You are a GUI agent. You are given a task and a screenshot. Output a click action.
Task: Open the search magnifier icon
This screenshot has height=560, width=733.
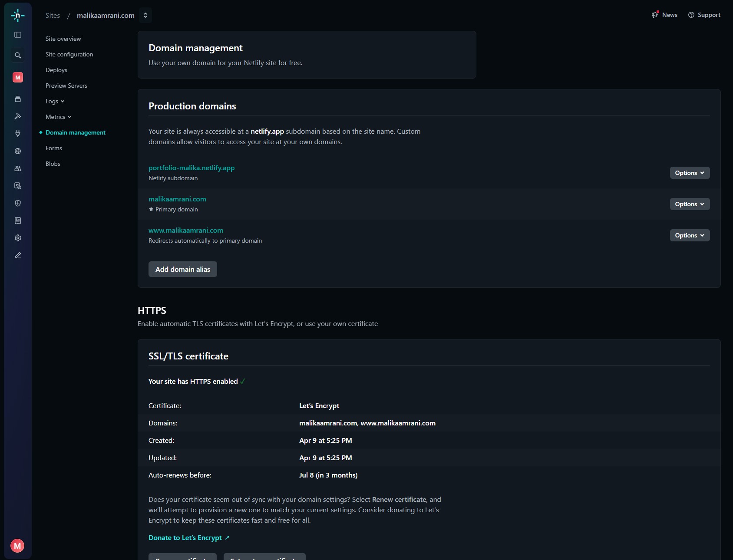pyautogui.click(x=18, y=55)
